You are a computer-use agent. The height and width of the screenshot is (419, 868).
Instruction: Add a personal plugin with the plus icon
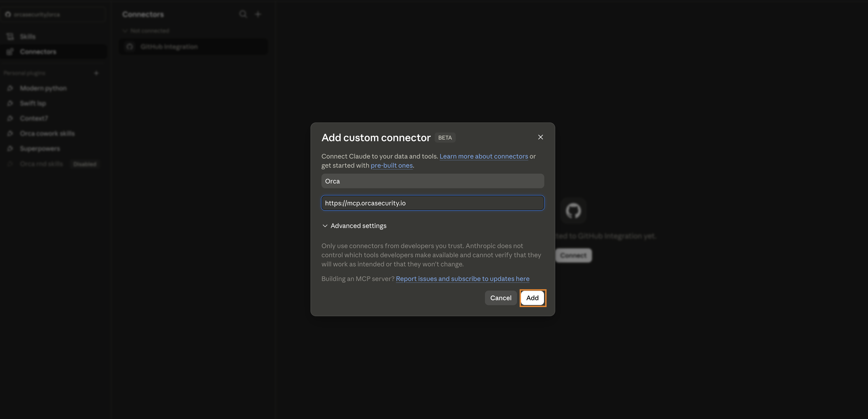click(96, 73)
